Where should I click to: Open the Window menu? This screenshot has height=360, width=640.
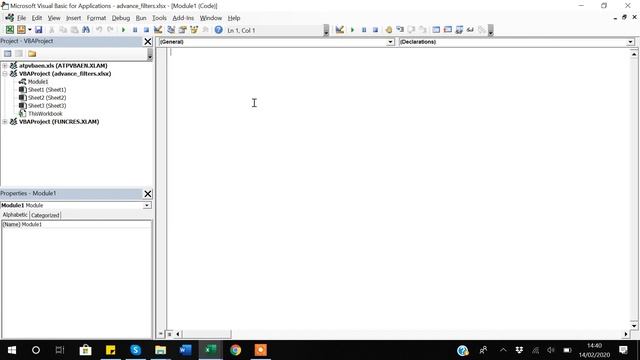click(211, 18)
